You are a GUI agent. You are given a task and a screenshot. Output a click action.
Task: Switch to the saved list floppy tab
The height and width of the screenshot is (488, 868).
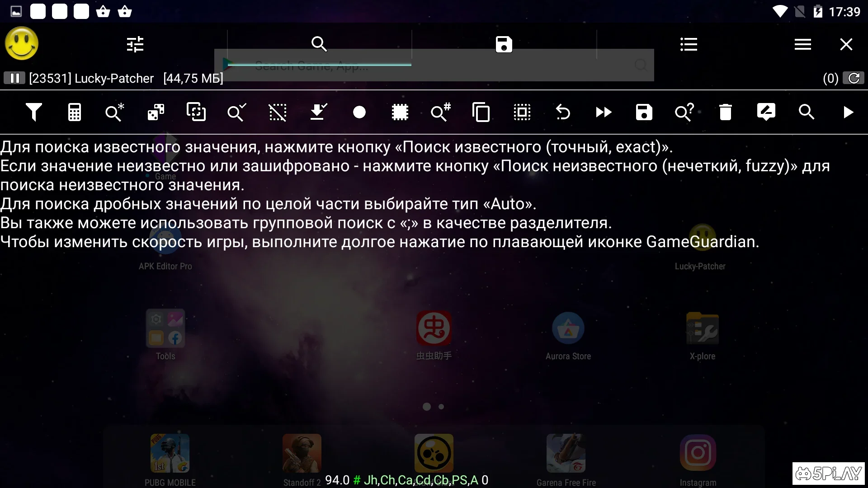pos(504,44)
